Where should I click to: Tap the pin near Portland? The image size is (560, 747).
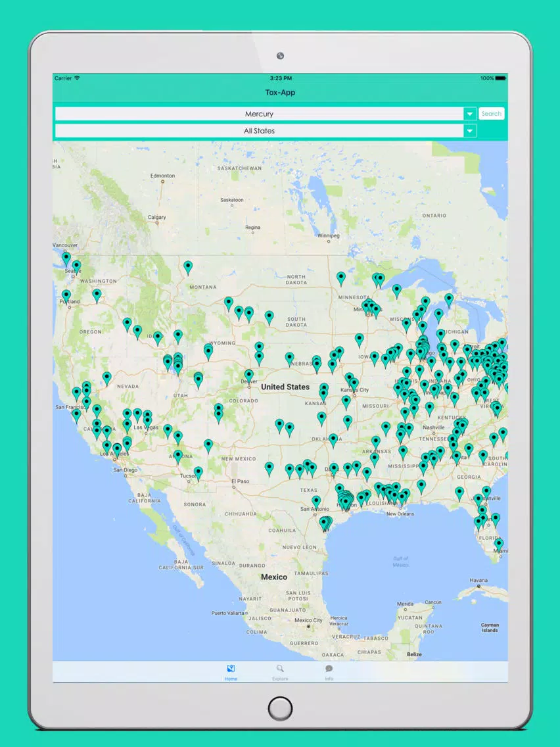pos(66,297)
